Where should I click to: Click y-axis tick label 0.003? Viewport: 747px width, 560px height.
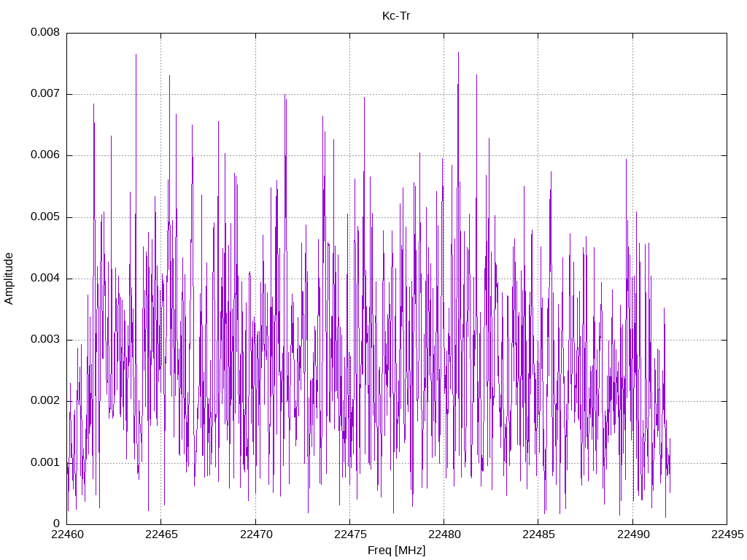45,340
